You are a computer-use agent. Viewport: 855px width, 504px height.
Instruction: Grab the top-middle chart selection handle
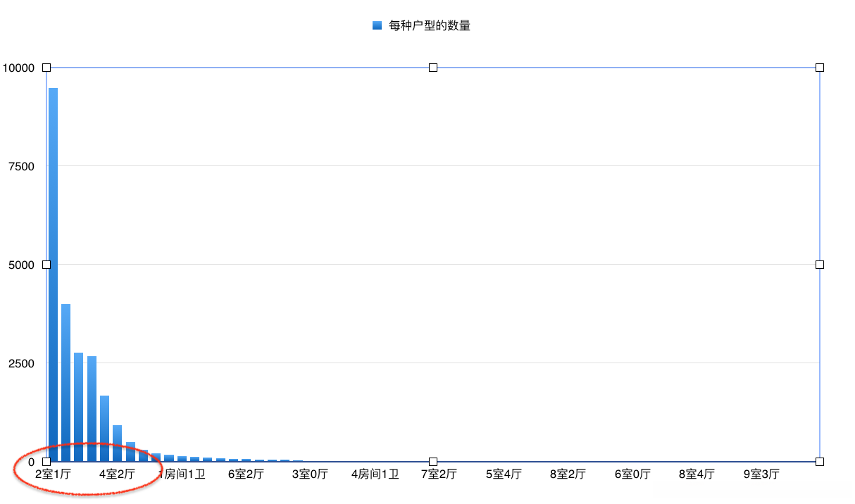pos(433,68)
